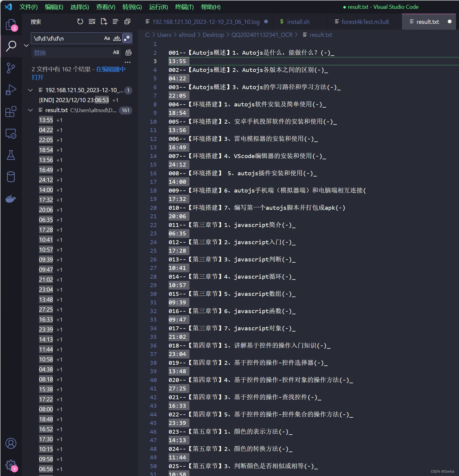Screen dimensions: 459x476
Task: Collapse the 192.168.121.50 log results
Action: (31, 90)
